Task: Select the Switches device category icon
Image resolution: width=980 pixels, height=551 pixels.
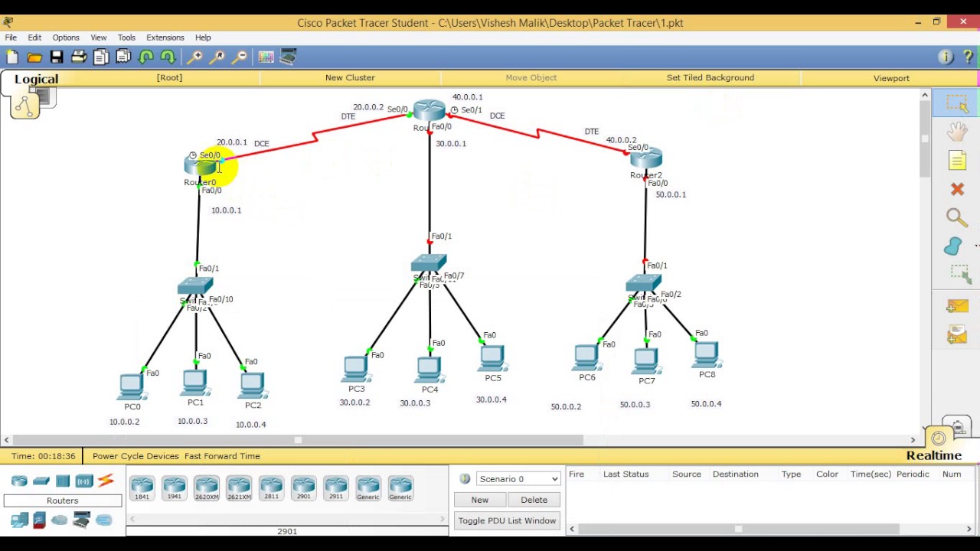Action: [x=41, y=481]
